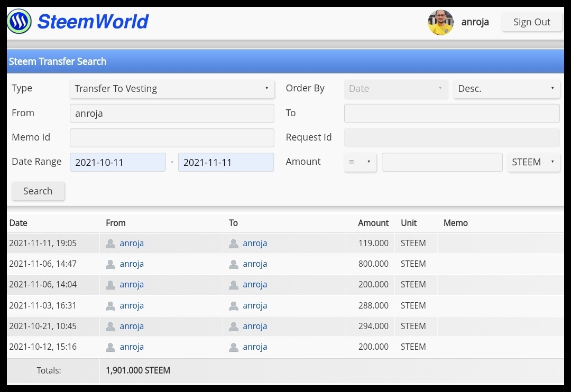Open anroja link in To column of 119.000 row
571x392 pixels.
[x=255, y=243]
